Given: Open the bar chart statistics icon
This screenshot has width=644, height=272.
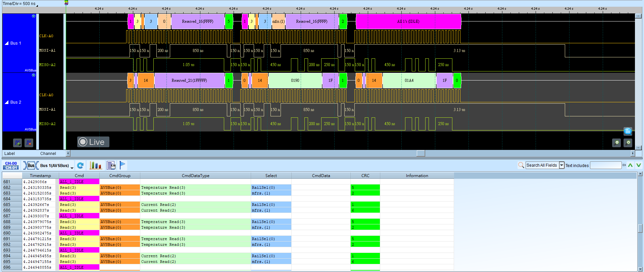Looking at the screenshot, I should (96, 165).
